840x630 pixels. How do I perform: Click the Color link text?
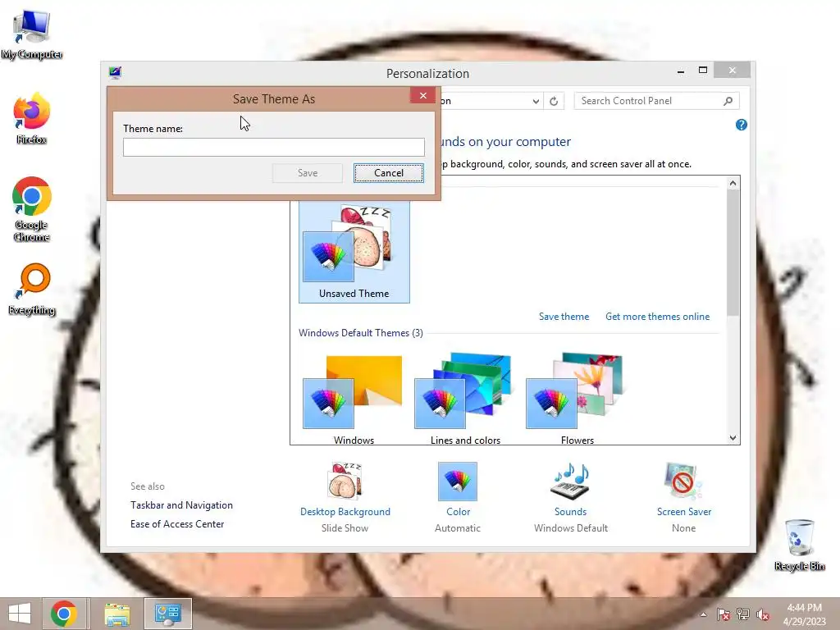458,512
